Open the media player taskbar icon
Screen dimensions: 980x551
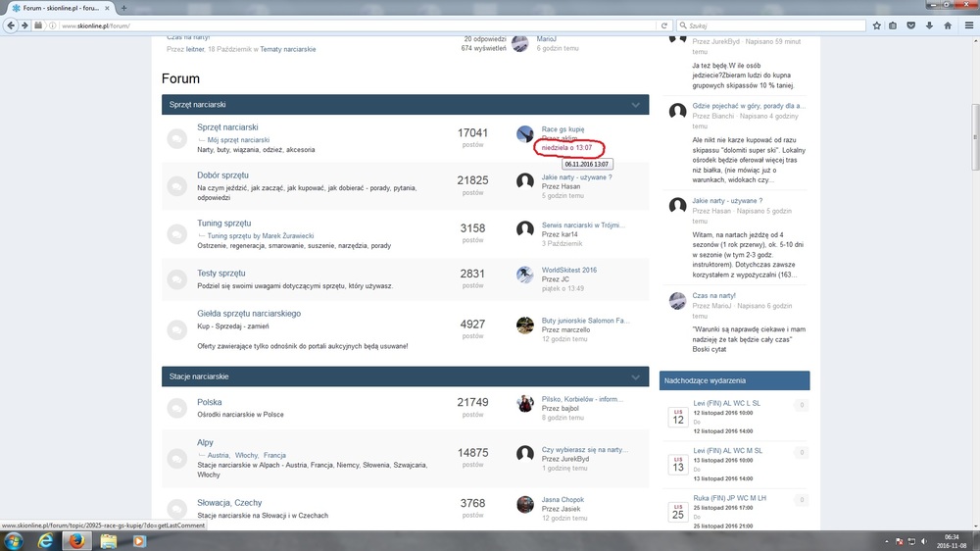pos(139,541)
